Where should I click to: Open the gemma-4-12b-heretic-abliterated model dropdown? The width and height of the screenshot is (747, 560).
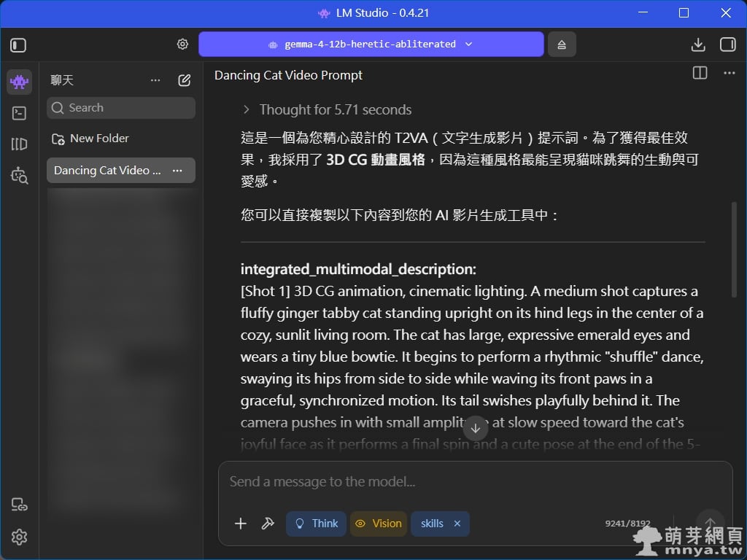click(371, 44)
